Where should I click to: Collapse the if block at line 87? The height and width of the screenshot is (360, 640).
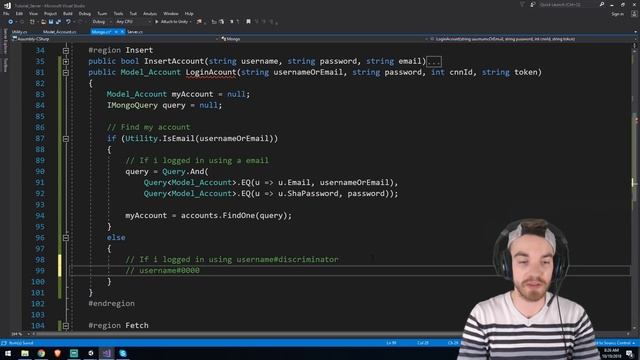coord(66,139)
